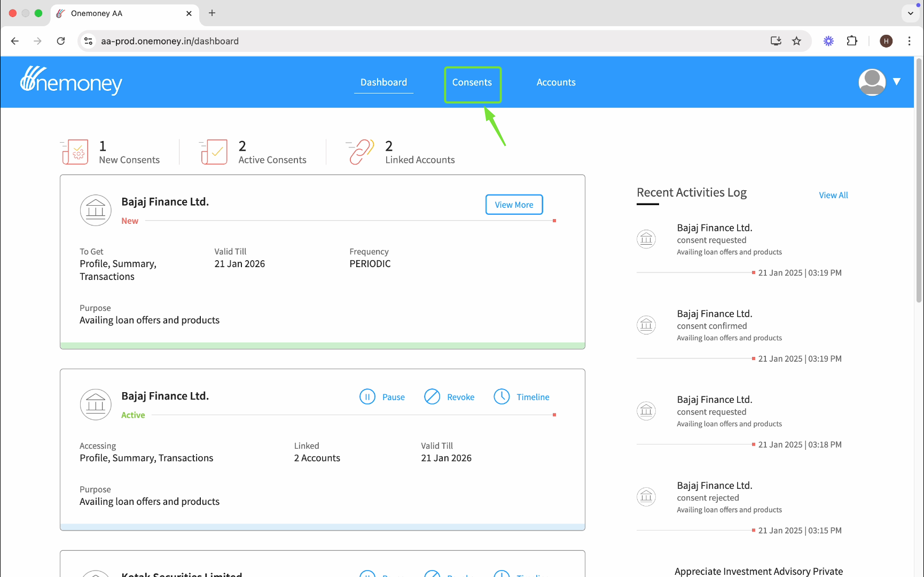Click the Linked Accounts chain icon
924x577 pixels.
pos(361,152)
